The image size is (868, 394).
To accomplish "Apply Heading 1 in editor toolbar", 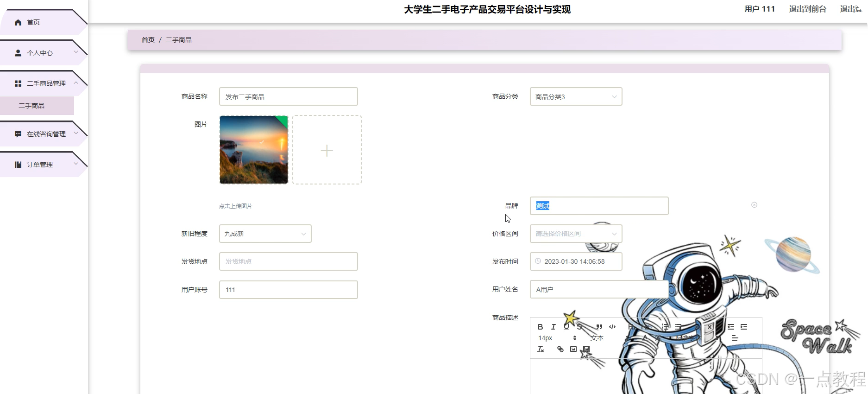I will [632, 327].
